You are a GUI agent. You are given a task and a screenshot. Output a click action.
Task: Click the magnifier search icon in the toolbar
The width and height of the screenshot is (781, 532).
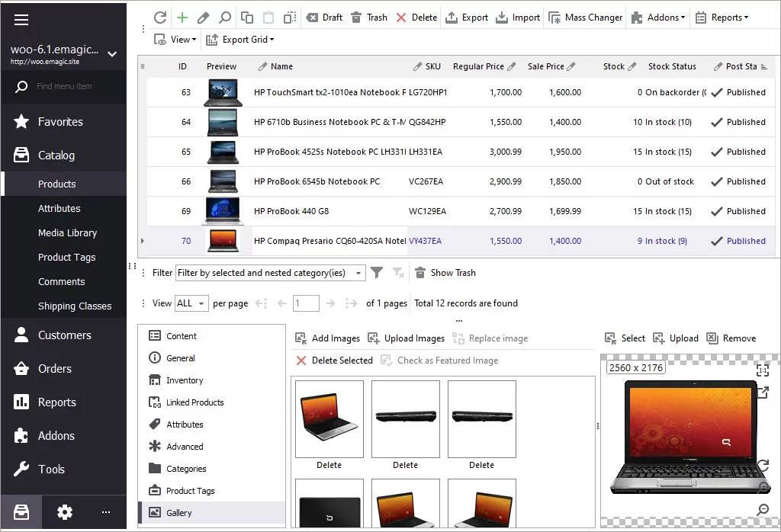point(224,18)
